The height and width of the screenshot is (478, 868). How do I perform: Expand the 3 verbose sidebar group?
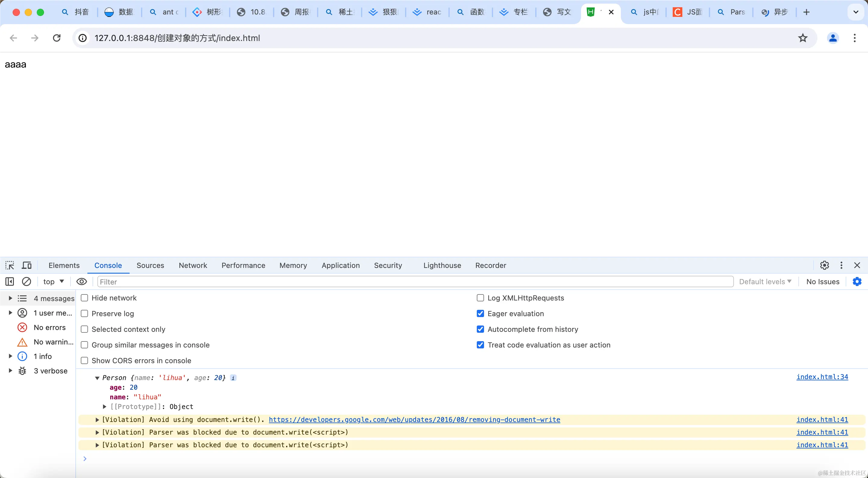[x=10, y=371]
